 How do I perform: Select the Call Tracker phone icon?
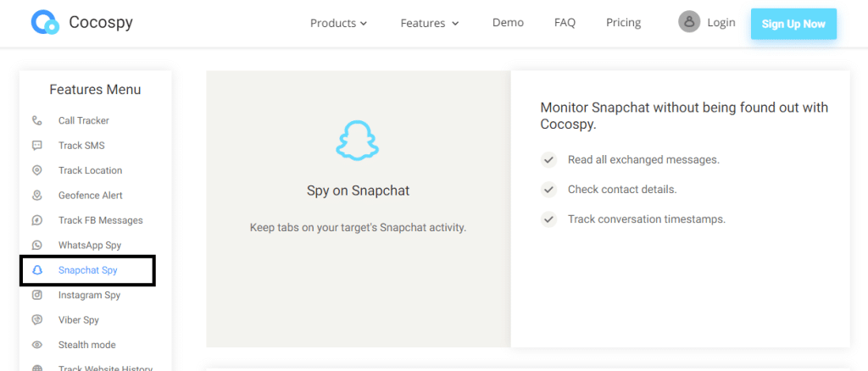tap(37, 120)
